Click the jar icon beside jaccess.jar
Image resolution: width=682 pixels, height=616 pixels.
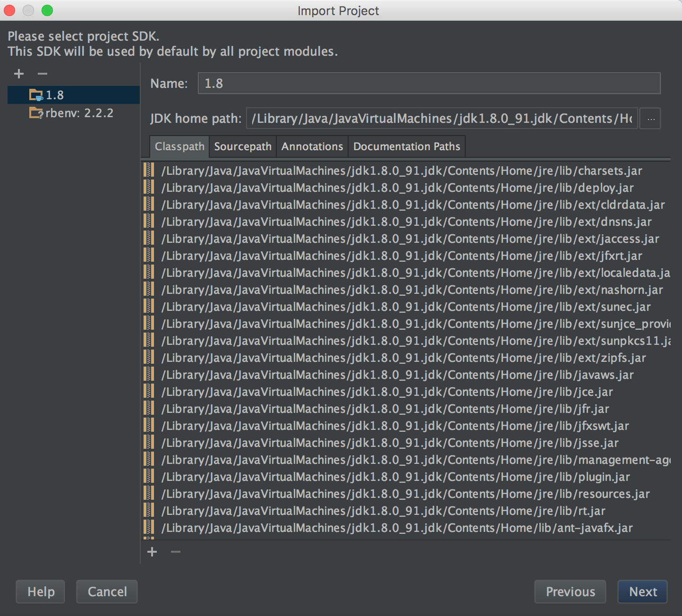click(x=149, y=239)
